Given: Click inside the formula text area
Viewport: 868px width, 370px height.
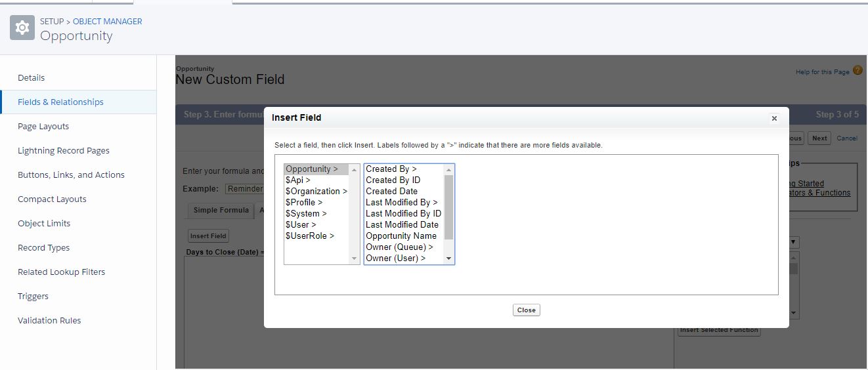Looking at the screenshot, I should click(428, 312).
